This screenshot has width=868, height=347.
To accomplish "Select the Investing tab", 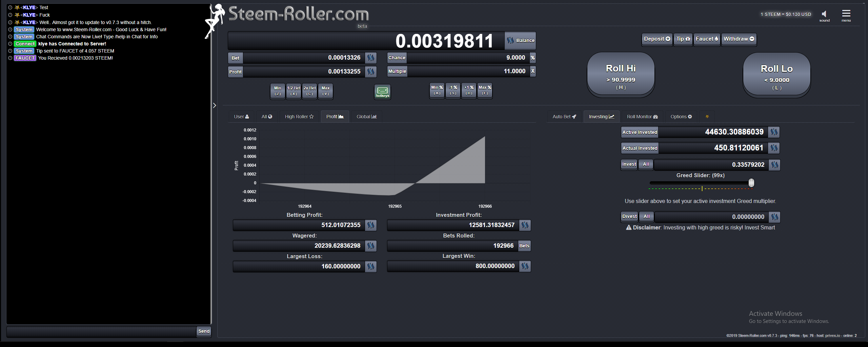I will 601,117.
